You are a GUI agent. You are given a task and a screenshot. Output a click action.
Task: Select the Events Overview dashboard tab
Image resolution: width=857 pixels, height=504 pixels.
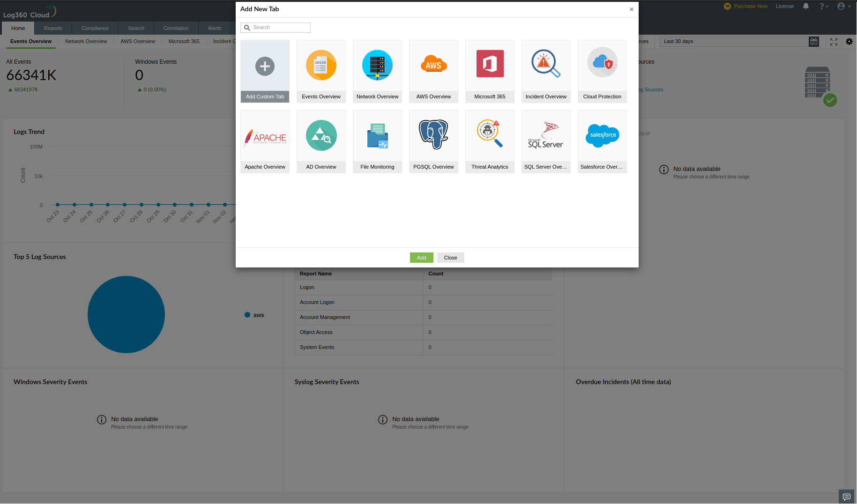(31, 42)
